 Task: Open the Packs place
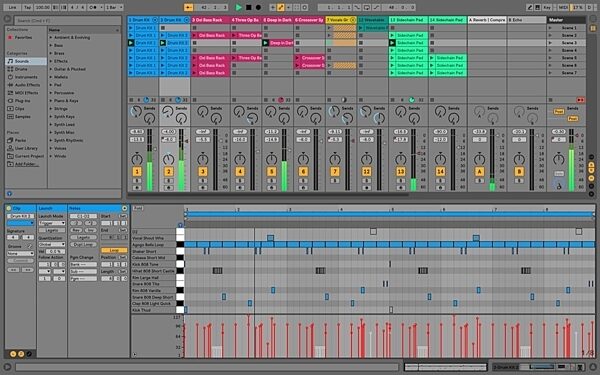pos(20,140)
